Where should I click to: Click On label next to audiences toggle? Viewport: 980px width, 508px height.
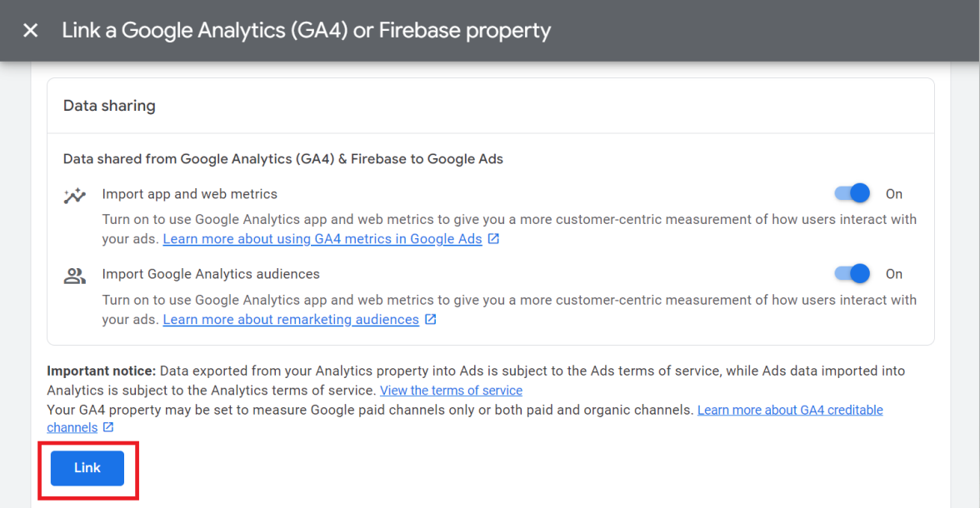click(893, 274)
